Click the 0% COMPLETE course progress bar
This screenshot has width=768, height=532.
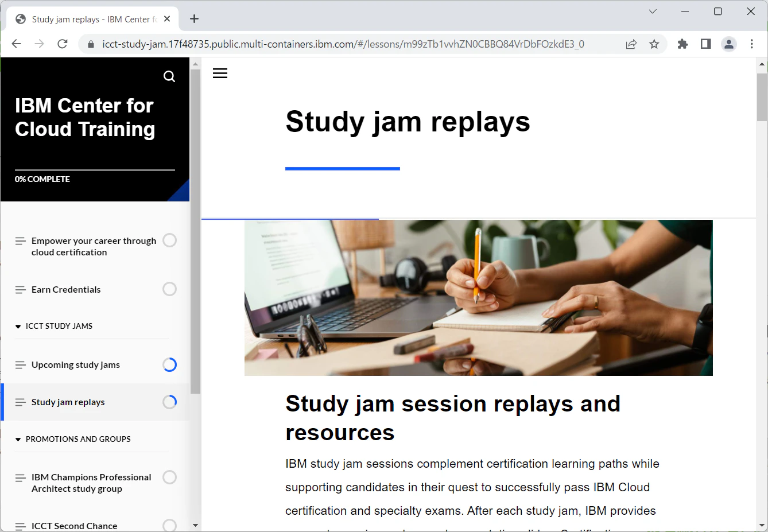[95, 170]
